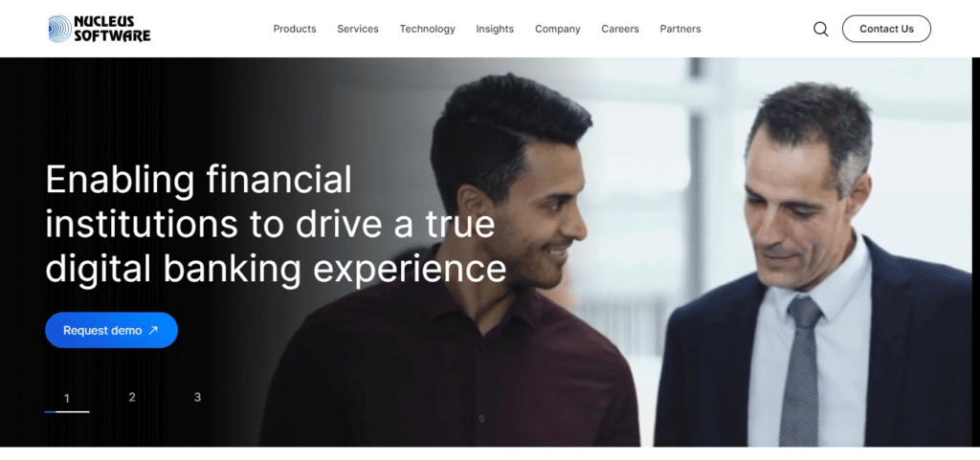The width and height of the screenshot is (980, 460).
Task: Select slide 1 in the carousel
Action: pyautogui.click(x=67, y=398)
